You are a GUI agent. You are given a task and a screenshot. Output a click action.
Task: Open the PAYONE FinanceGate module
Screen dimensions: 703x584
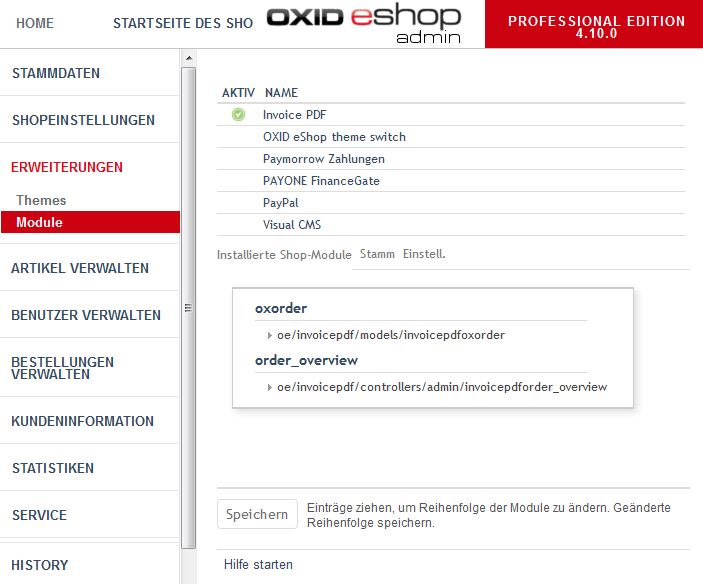click(321, 181)
